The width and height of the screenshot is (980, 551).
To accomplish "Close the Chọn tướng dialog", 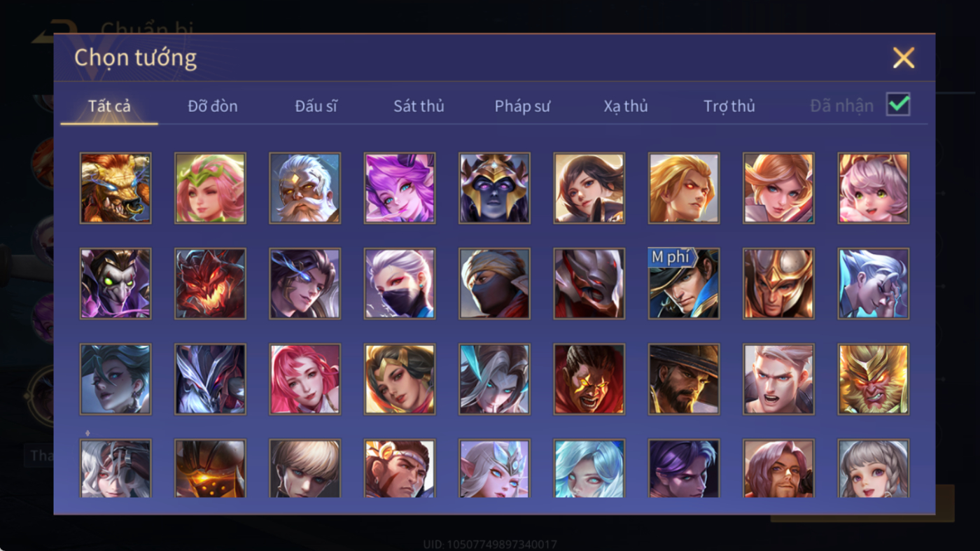I will coord(904,58).
